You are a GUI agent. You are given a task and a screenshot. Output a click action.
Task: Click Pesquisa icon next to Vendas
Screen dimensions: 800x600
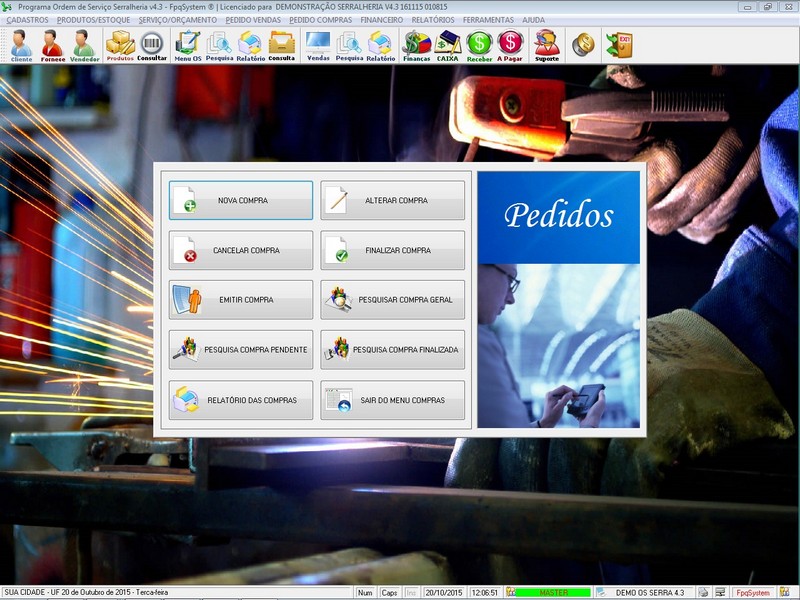[349, 45]
